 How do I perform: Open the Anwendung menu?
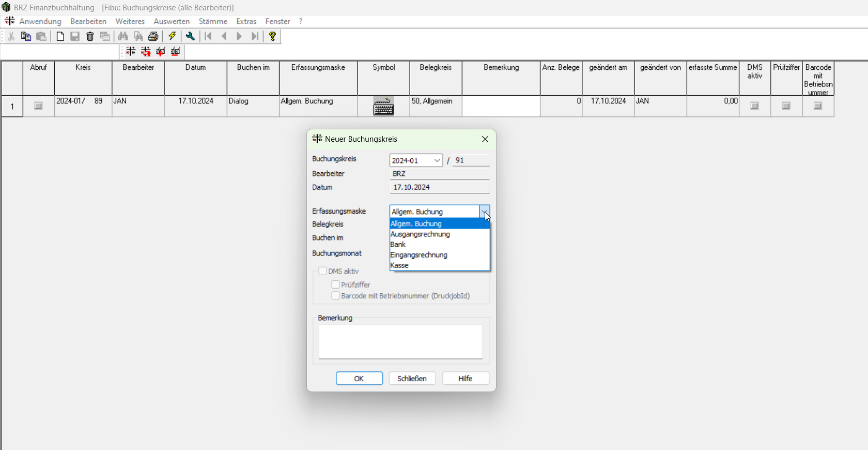coord(40,22)
